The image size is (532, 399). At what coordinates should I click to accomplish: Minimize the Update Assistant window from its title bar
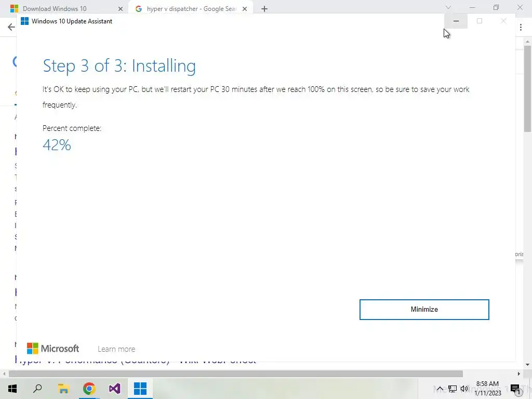point(456,21)
